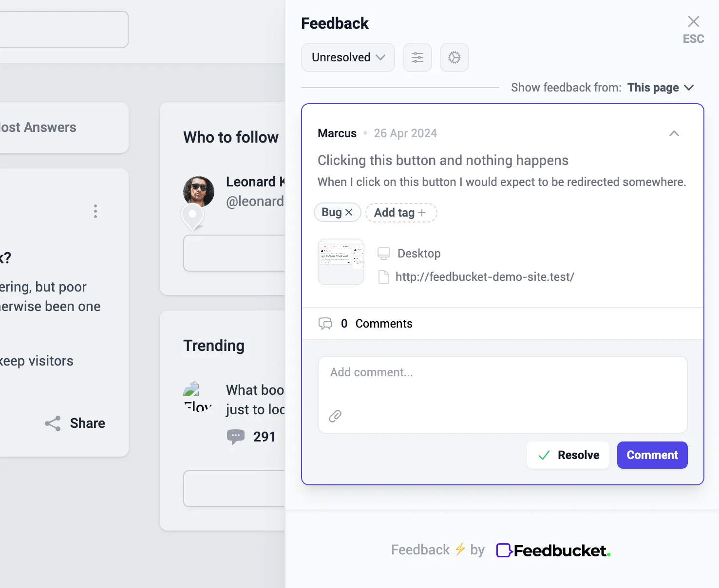
Task: Open the filter sliders icon in Feedback panel
Action: coord(417,57)
